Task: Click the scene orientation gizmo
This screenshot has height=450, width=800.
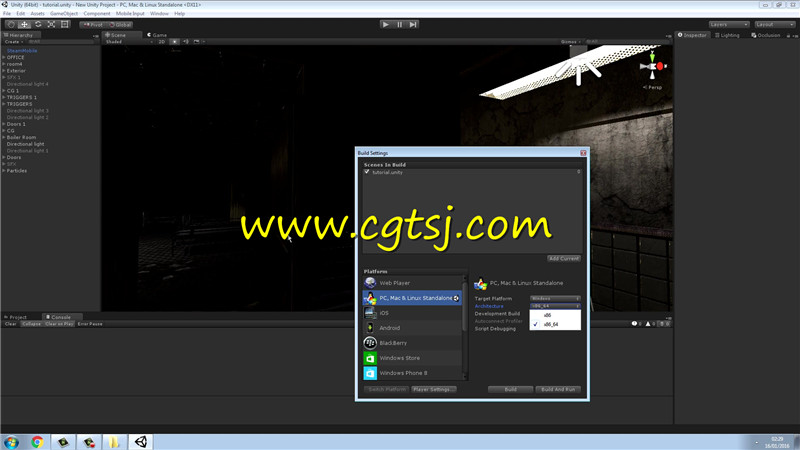Action: click(653, 67)
